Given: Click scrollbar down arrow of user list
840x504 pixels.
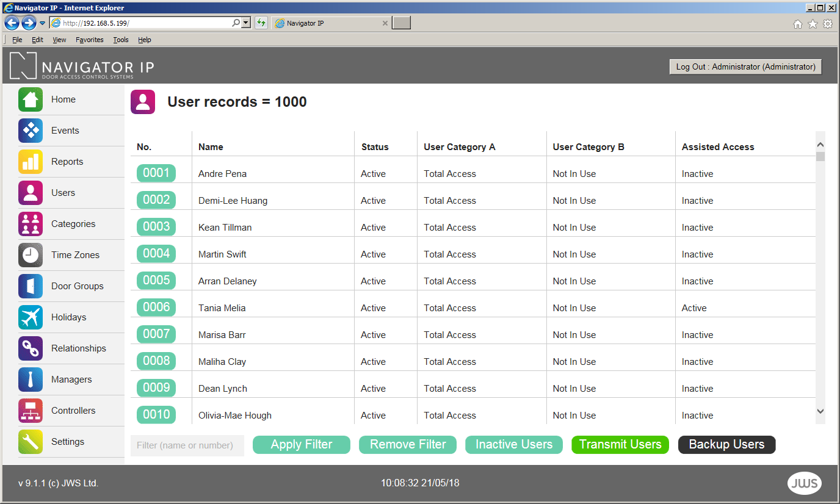Looking at the screenshot, I should pyautogui.click(x=820, y=412).
